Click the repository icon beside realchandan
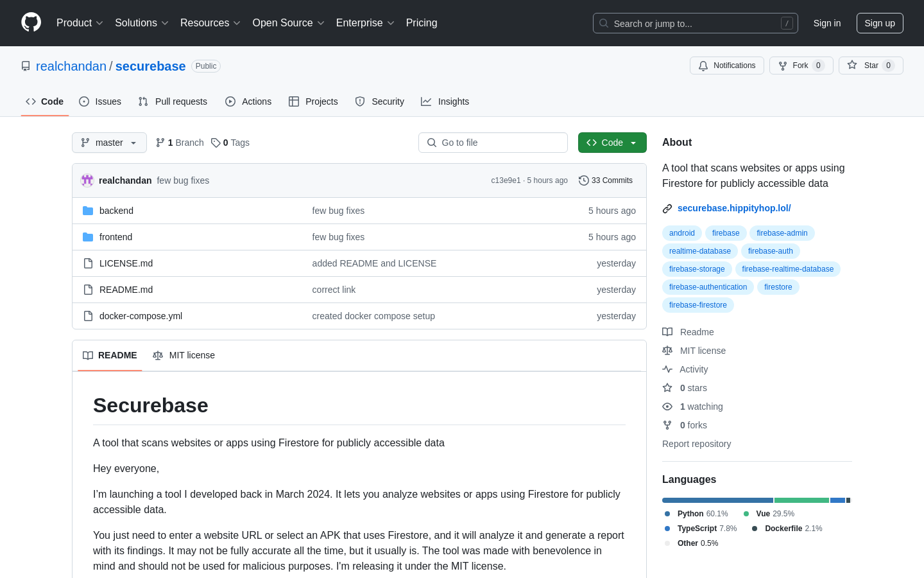Viewport: 924px width, 578px height. (x=26, y=66)
